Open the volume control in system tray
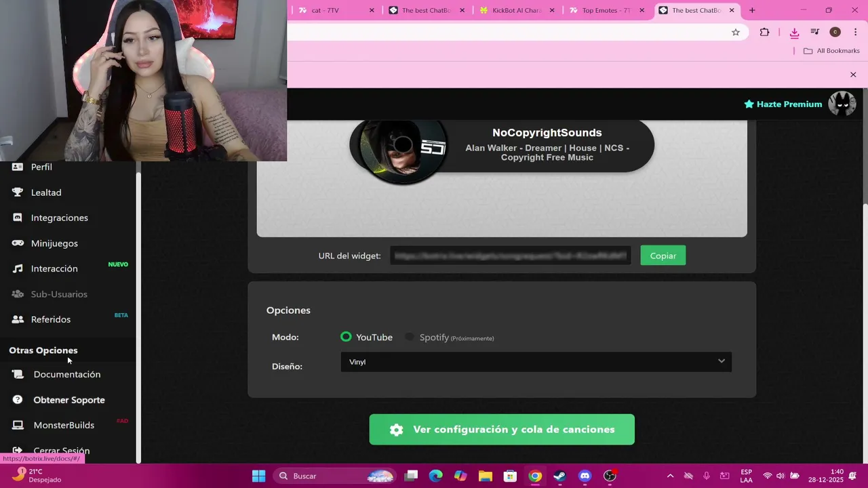 coord(781,476)
